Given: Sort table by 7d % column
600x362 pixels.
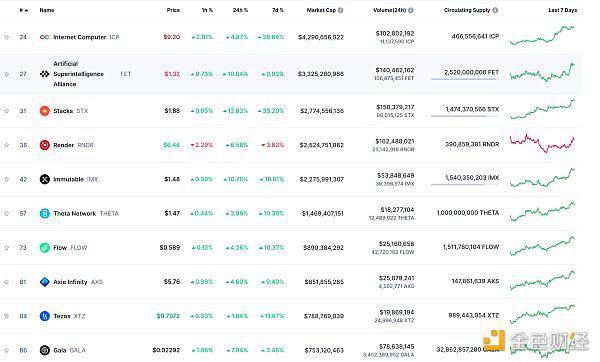Looking at the screenshot, I should tap(278, 10).
